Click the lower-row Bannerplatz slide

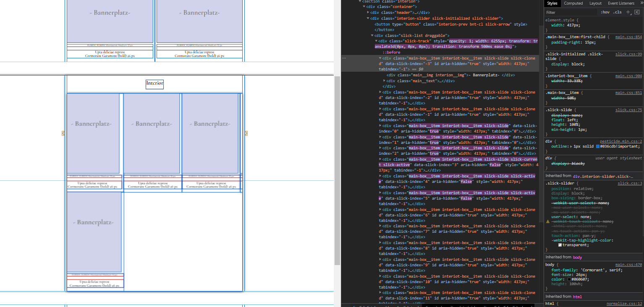tap(94, 232)
